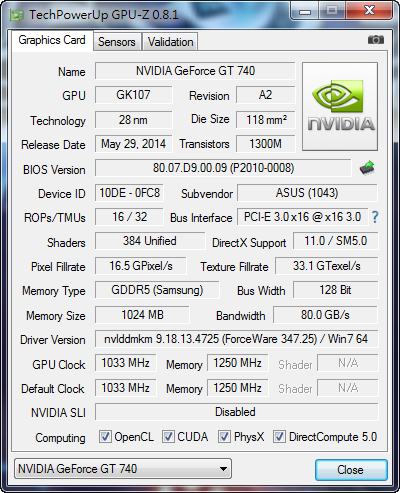Viewport: 400px width, 493px height.
Task: Click the 'DirectX Support' label
Action: click(x=249, y=243)
